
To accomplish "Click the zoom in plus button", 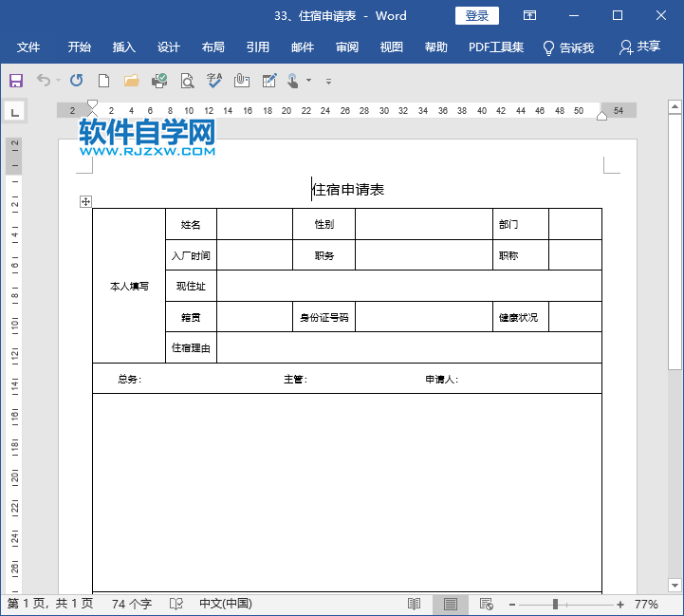I will 620,605.
